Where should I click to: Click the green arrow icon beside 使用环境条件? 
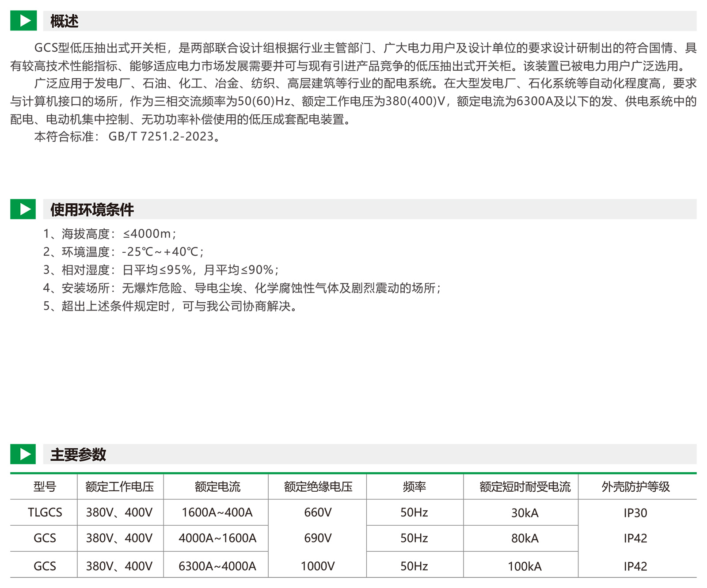[x=23, y=209]
